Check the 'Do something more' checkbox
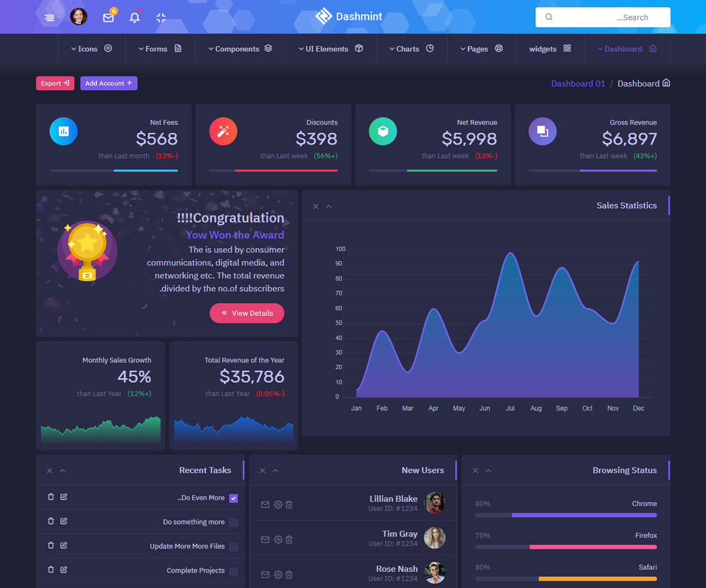 pos(234,522)
